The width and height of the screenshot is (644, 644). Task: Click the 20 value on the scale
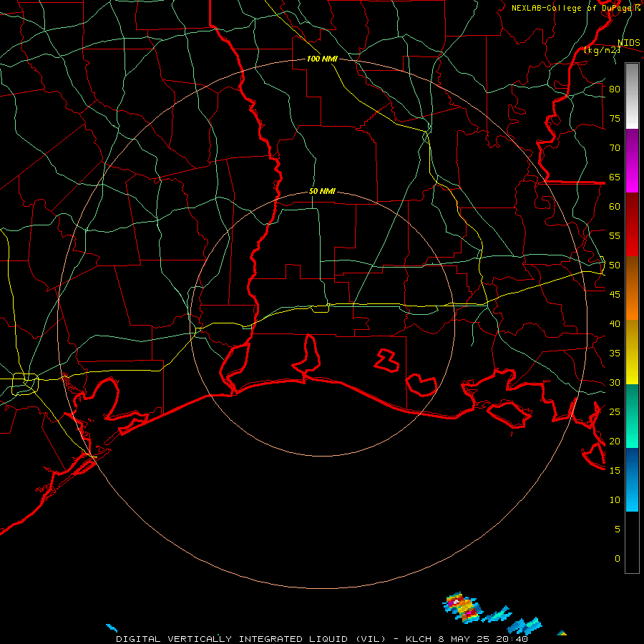tap(615, 441)
